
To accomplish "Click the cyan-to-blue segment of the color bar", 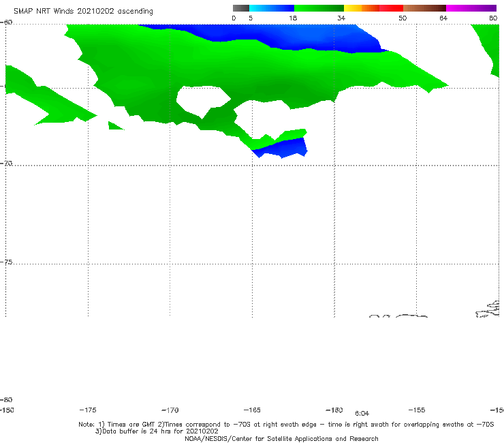I will [x=272, y=8].
